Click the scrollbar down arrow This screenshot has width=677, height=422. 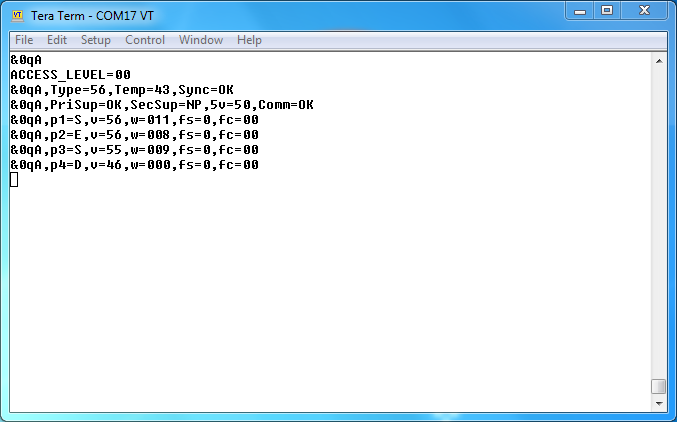pos(659,403)
